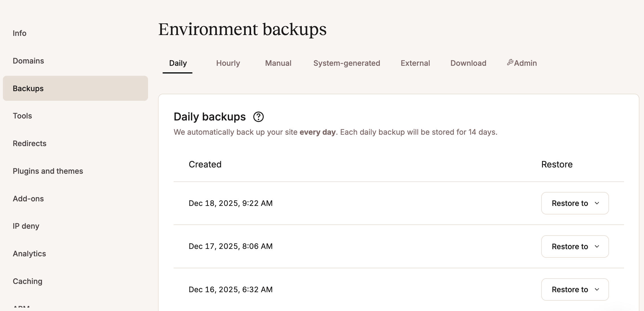The width and height of the screenshot is (644, 311).
Task: Open the Daily backups help tooltip
Action: click(259, 117)
